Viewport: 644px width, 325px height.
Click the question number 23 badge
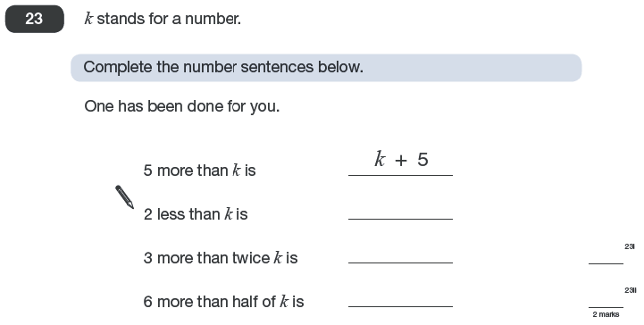[x=35, y=19]
